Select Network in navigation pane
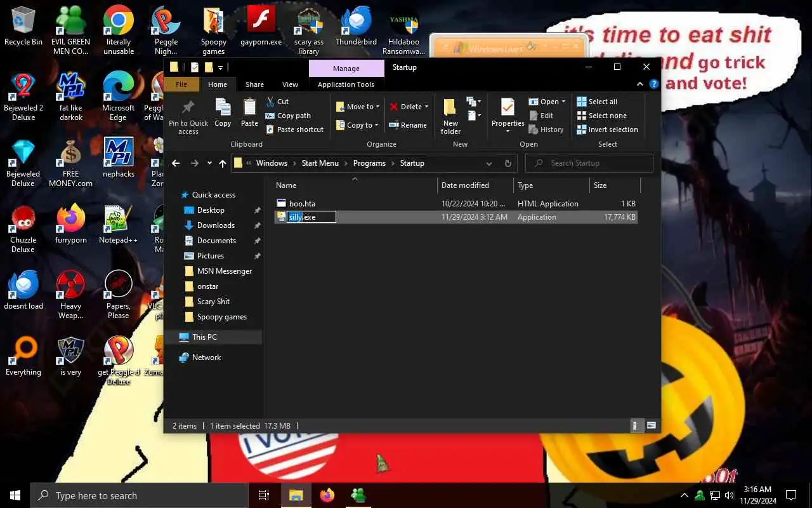The image size is (812, 508). (x=206, y=358)
